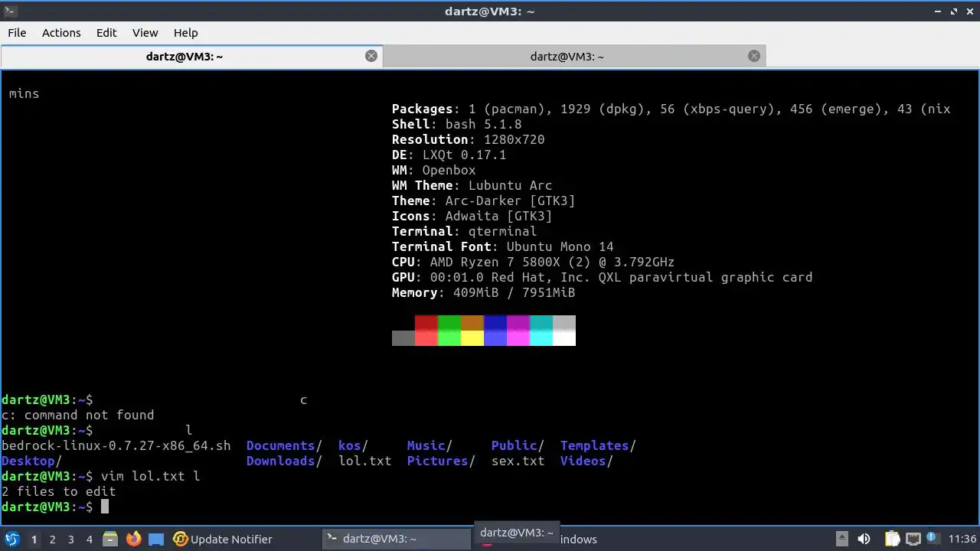Viewport: 980px width, 551px height.
Task: Click the 'Theme: Arc-Darker [GTK3]' line
Action: 483,201
